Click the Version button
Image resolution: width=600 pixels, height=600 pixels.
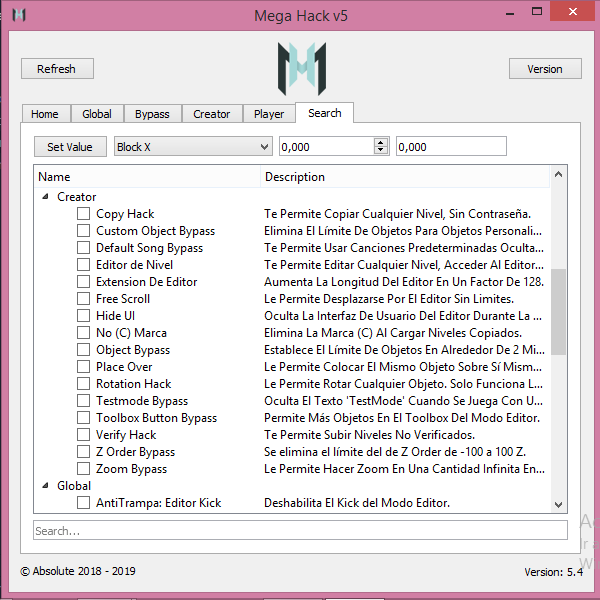pos(545,69)
